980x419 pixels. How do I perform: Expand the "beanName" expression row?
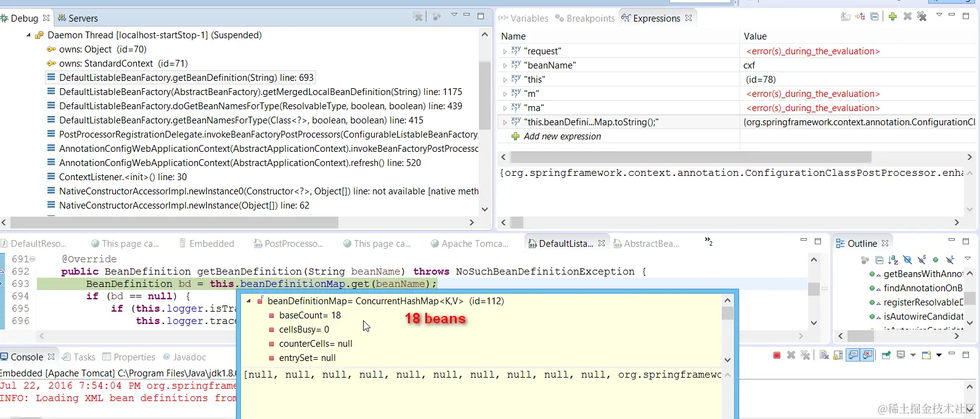click(x=505, y=65)
